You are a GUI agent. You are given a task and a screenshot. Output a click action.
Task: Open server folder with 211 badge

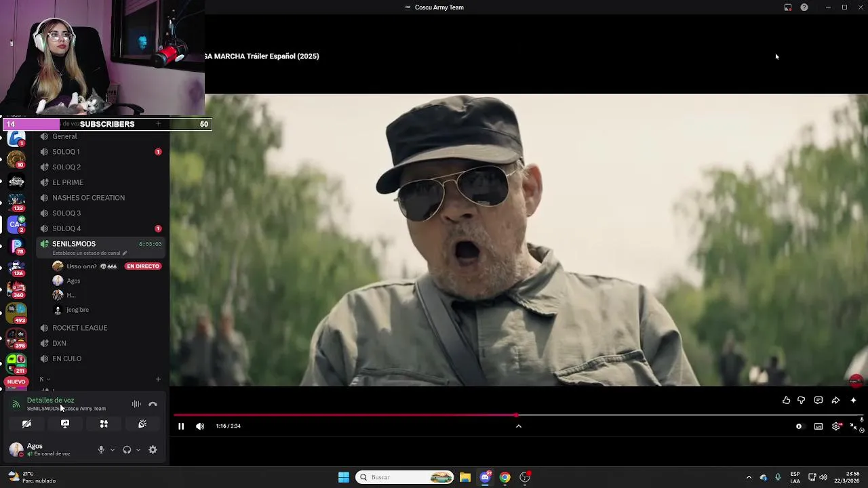pyautogui.click(x=17, y=363)
